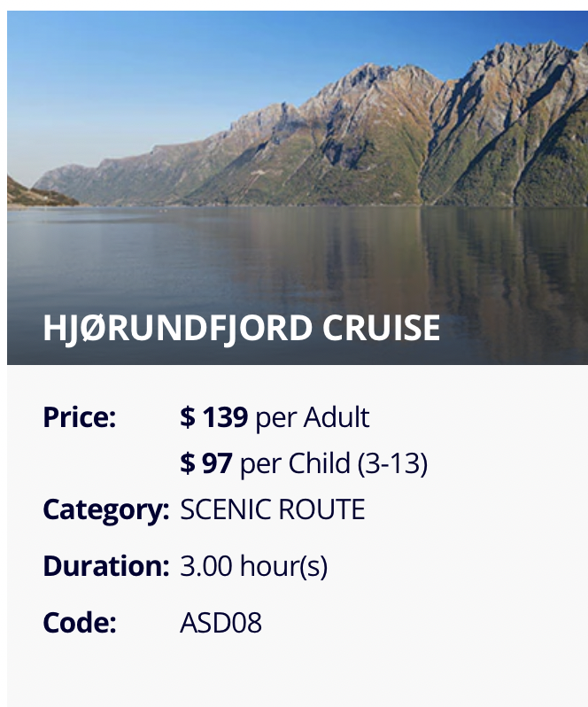Select the per Child (3-13) text
588x707 pixels.
[334, 463]
